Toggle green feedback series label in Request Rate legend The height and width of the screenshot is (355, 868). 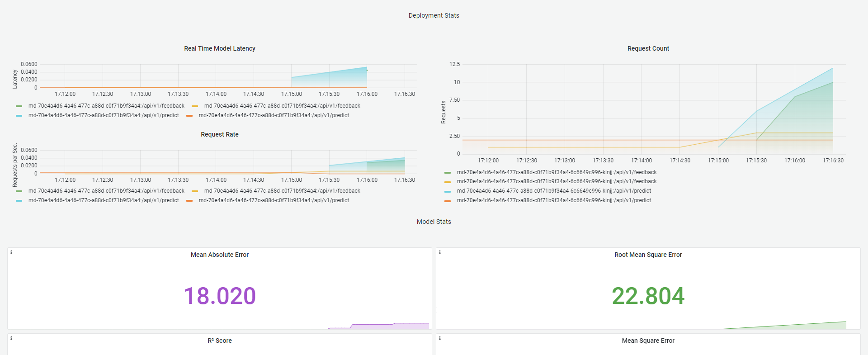tap(106, 191)
